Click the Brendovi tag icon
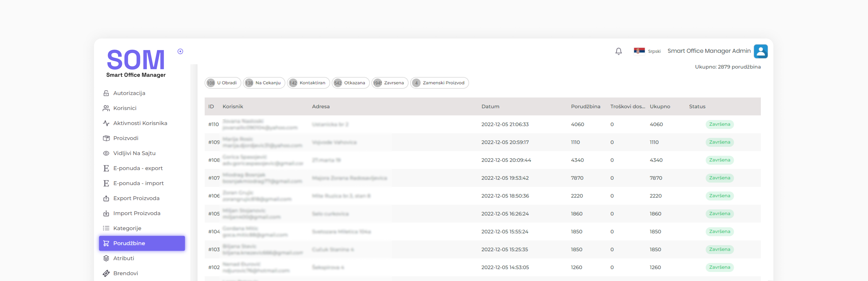868x281 pixels. 106,273
